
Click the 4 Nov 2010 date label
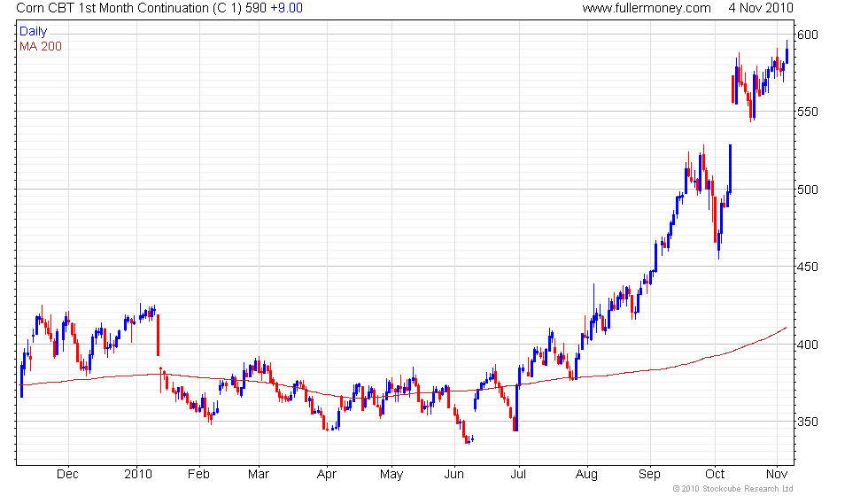click(x=761, y=8)
